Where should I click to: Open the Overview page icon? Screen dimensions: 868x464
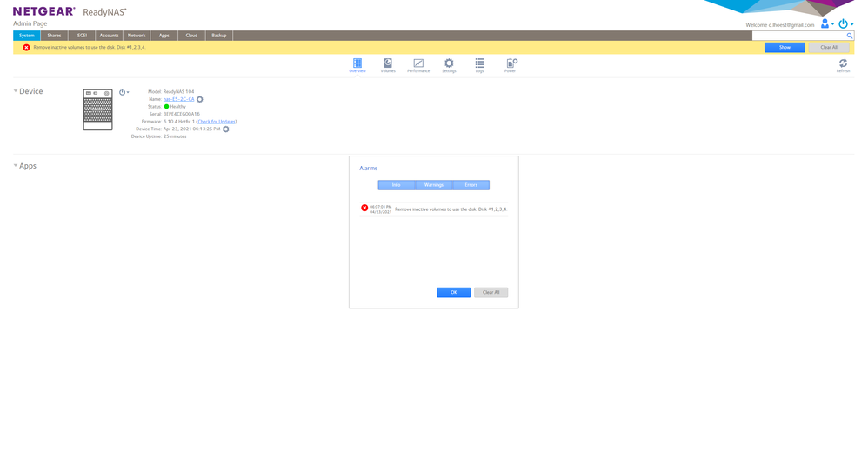(x=357, y=65)
